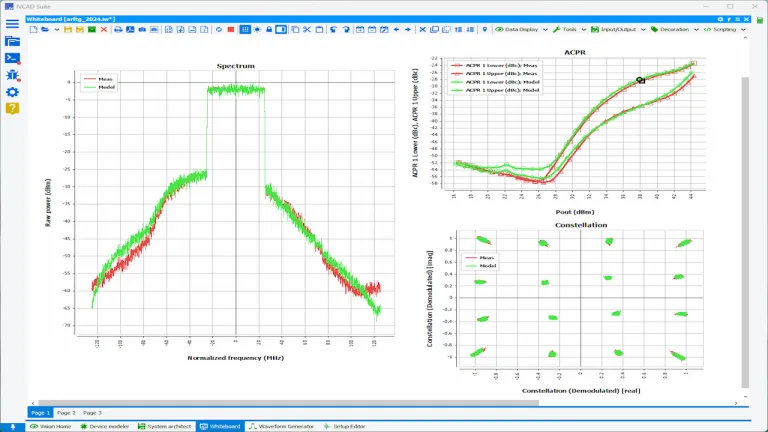768x432 pixels.
Task: Open the Device modeler tab
Action: 104,427
